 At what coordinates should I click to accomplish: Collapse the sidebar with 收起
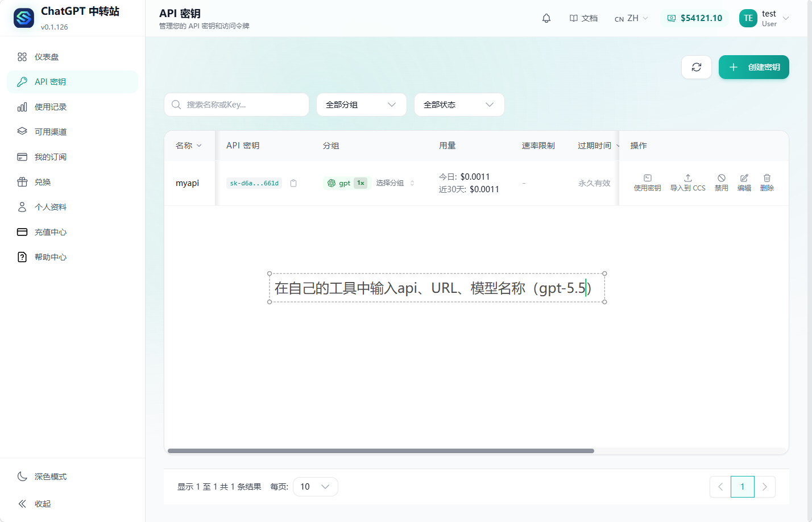[73, 504]
